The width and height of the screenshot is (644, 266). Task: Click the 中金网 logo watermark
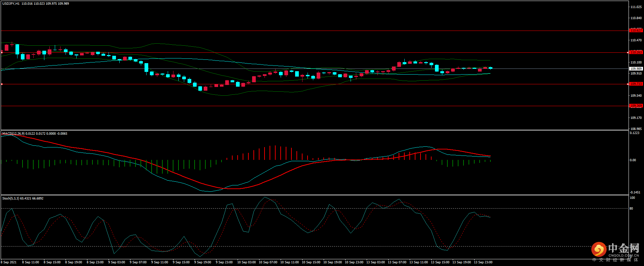615,249
